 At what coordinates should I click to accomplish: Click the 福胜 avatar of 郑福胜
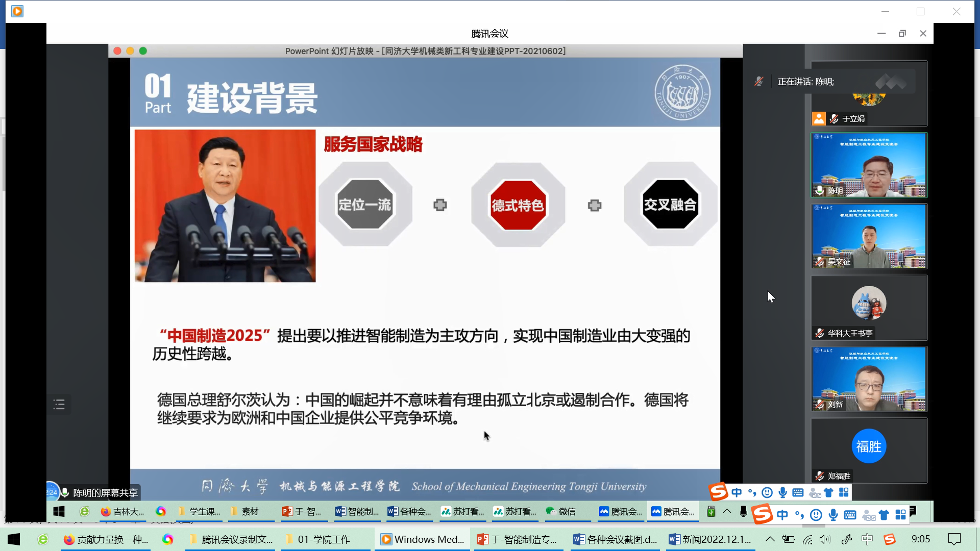869,446
